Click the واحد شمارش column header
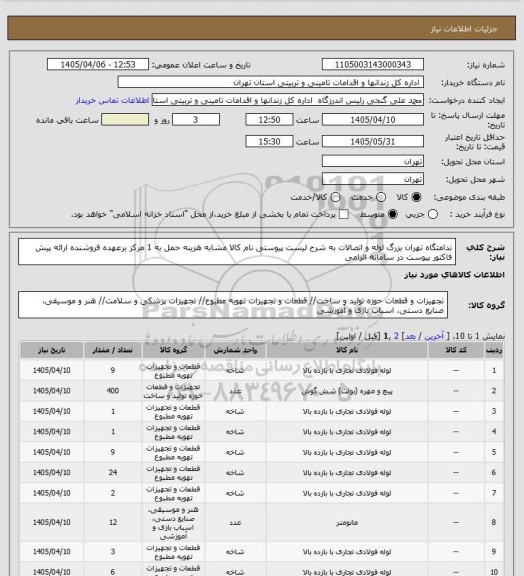 [x=235, y=350]
